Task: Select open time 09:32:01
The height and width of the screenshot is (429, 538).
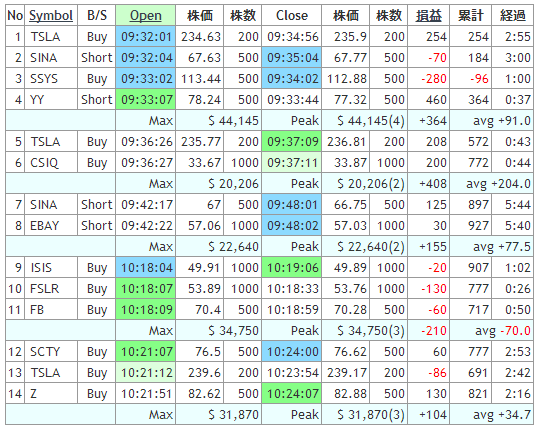Action: click(x=146, y=37)
